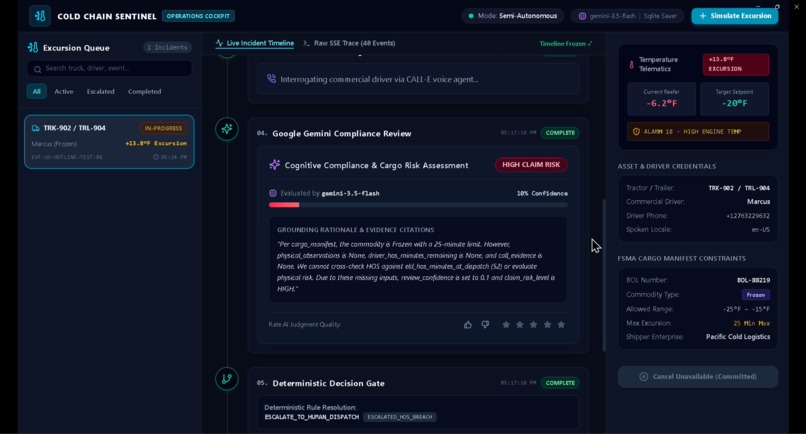806x434 pixels.
Task: Click COMPLETE badge on Gemini Compliance Review
Action: 560,133
